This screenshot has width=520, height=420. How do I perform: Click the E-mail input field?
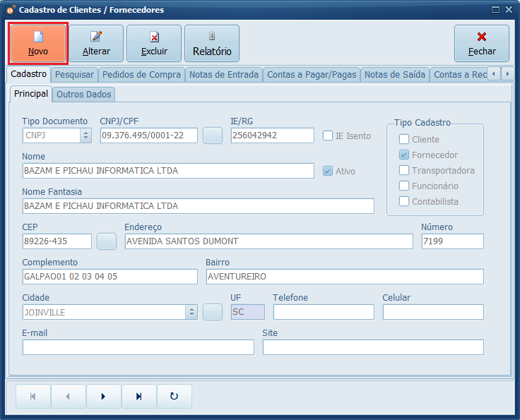pyautogui.click(x=138, y=347)
